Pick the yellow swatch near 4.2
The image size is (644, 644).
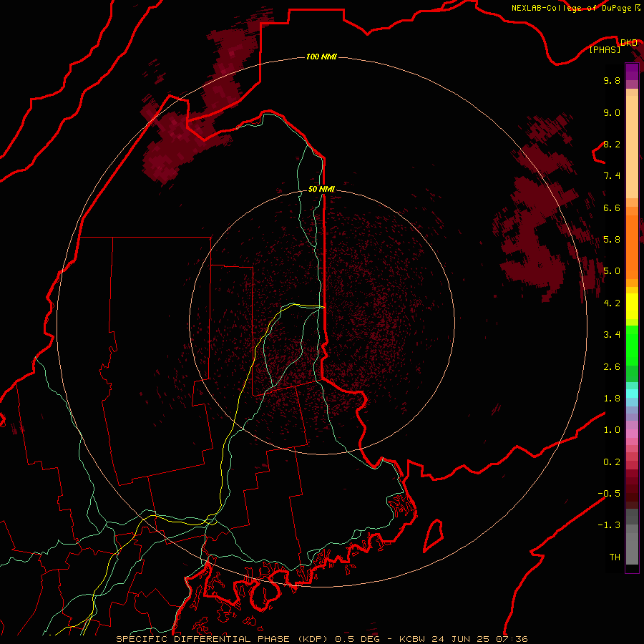pos(632,306)
